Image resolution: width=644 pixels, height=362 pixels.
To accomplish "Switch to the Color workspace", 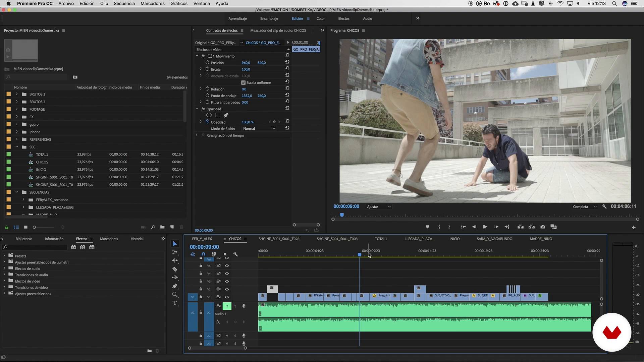I will tap(320, 18).
